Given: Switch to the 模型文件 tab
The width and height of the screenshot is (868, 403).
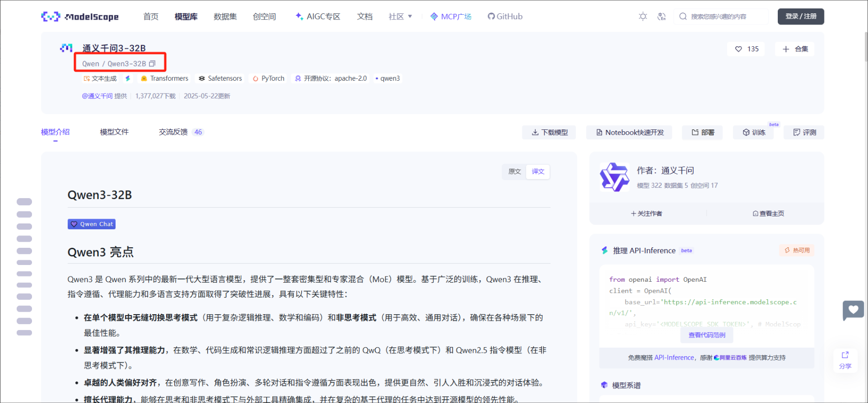Looking at the screenshot, I should [x=114, y=132].
